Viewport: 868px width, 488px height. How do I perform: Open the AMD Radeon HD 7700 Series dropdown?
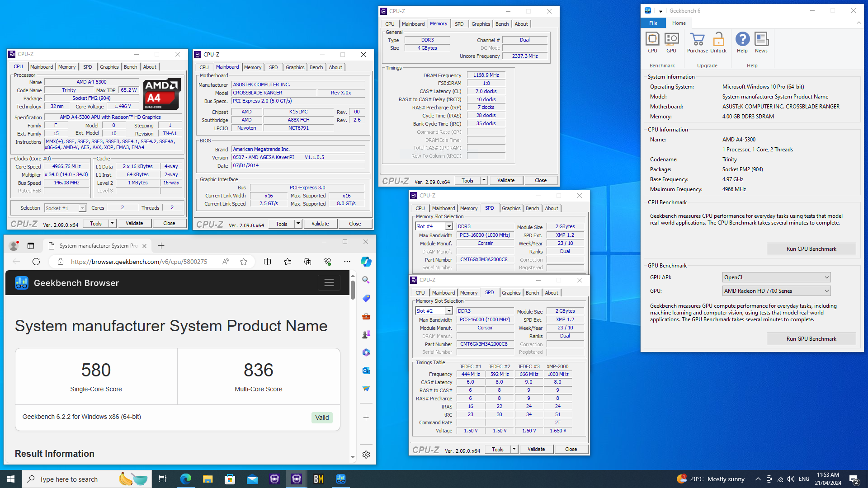(x=776, y=291)
